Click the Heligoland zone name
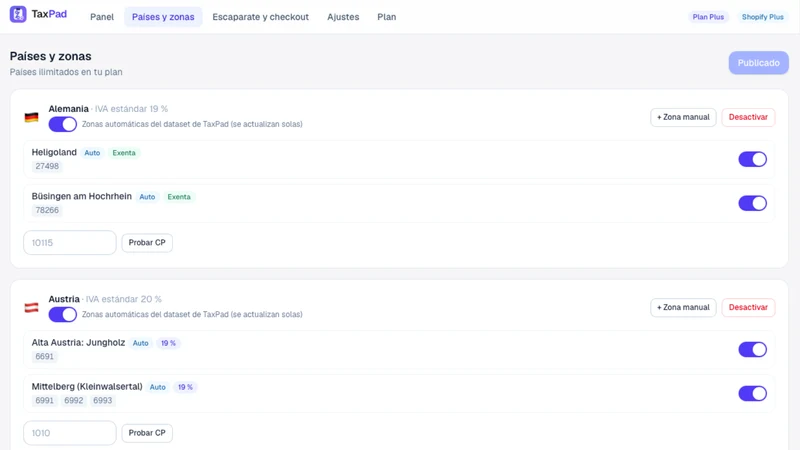 tap(54, 152)
